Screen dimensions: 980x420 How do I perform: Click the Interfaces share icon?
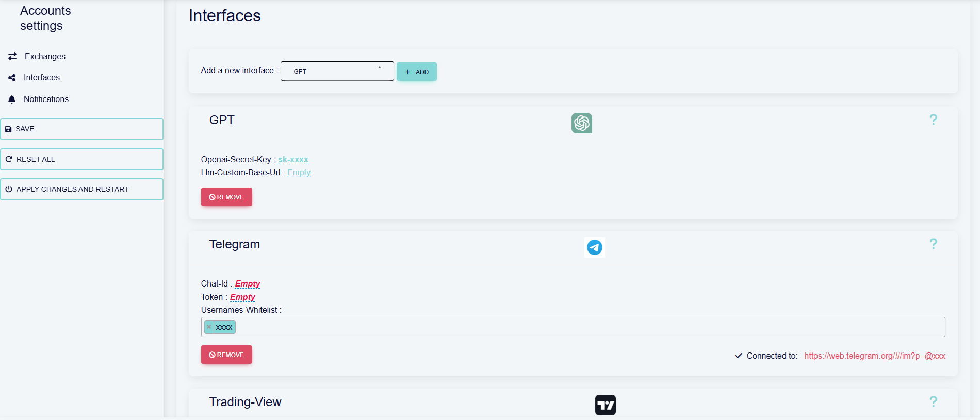pyautogui.click(x=12, y=78)
